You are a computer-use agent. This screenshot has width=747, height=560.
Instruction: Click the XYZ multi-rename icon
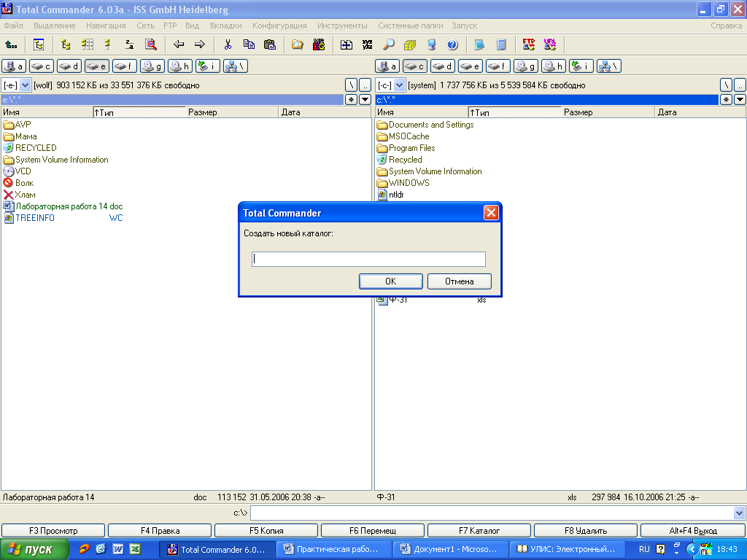368,44
